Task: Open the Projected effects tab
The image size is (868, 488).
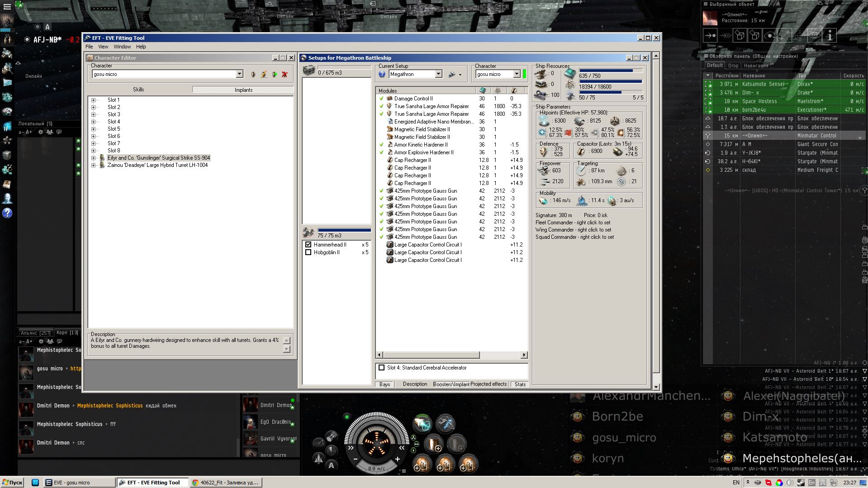Action: (489, 384)
